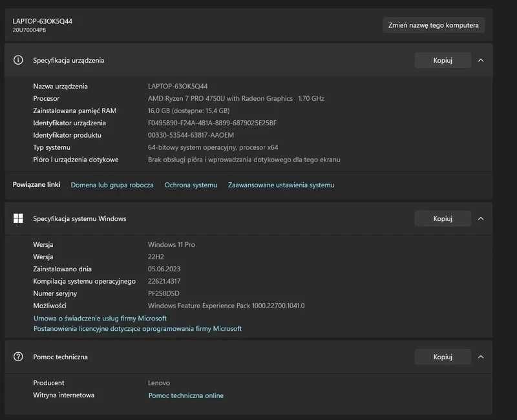The image size is (517, 420).
Task: Click the Możliwości label
Action: coord(50,306)
